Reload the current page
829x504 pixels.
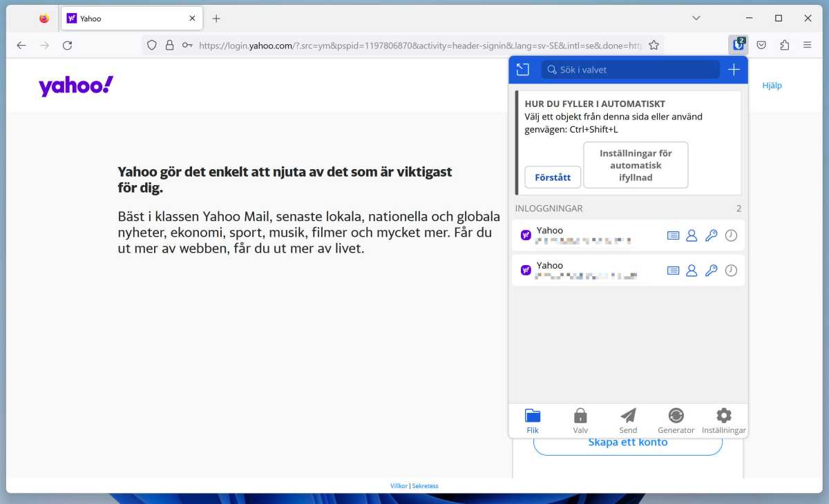[x=67, y=45]
